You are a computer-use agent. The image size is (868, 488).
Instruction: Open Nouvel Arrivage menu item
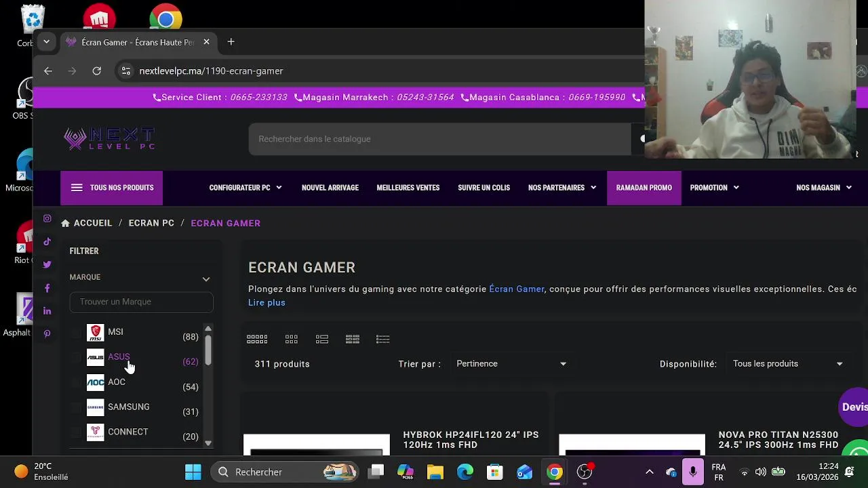(x=330, y=188)
